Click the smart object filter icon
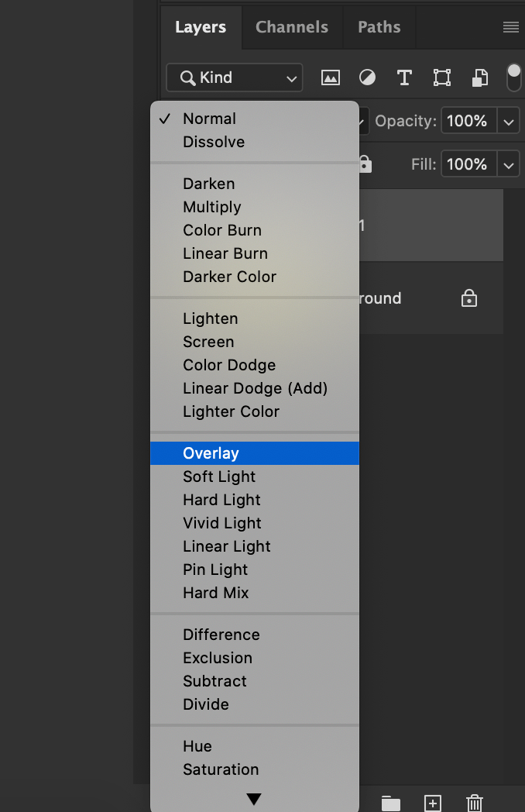The image size is (525, 812). point(480,77)
